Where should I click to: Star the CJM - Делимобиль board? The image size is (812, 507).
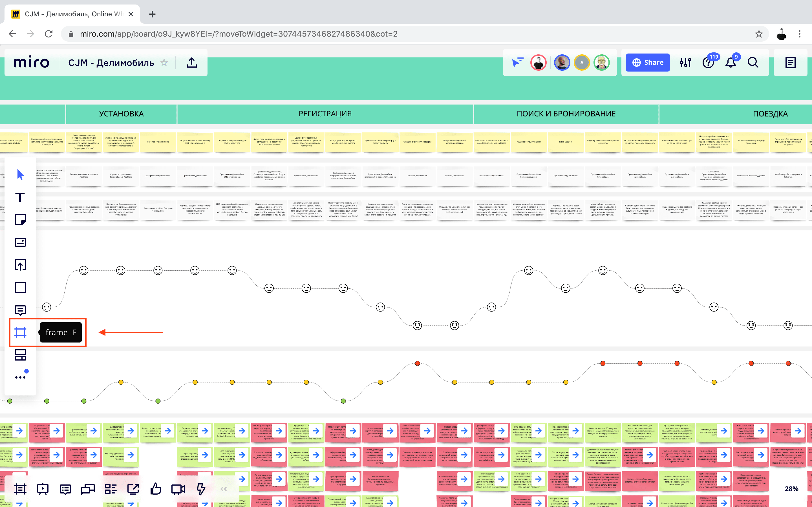coord(164,63)
